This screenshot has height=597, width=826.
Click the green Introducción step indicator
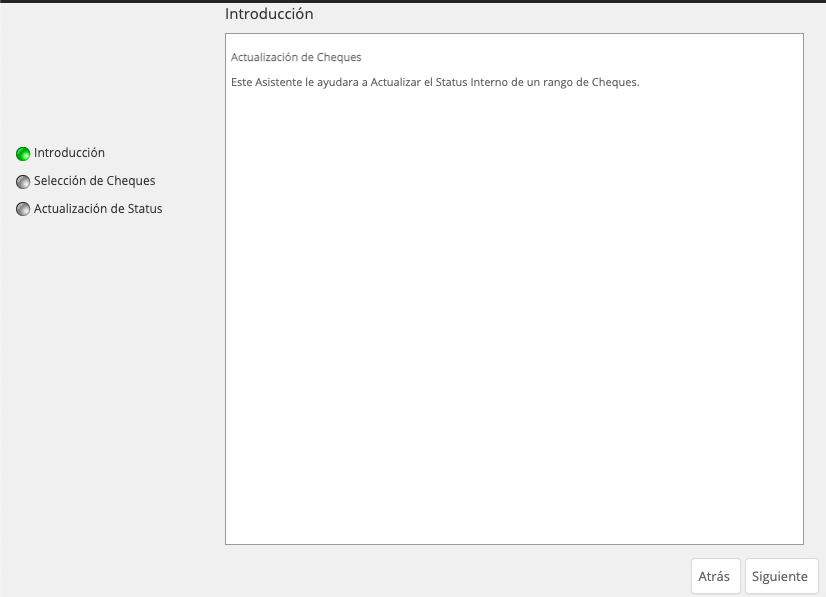pyautogui.click(x=23, y=154)
